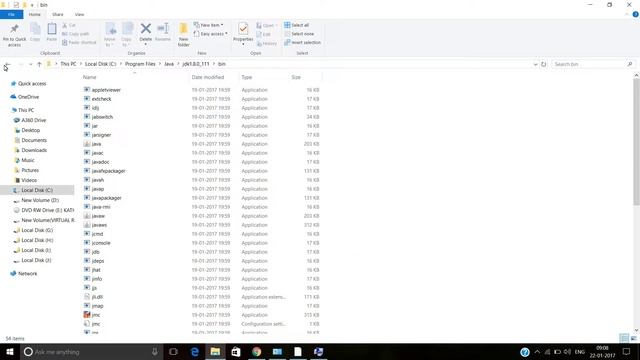Click the Ask me anything search box
Image resolution: width=640 pixels, height=360 pixels.
click(90, 351)
